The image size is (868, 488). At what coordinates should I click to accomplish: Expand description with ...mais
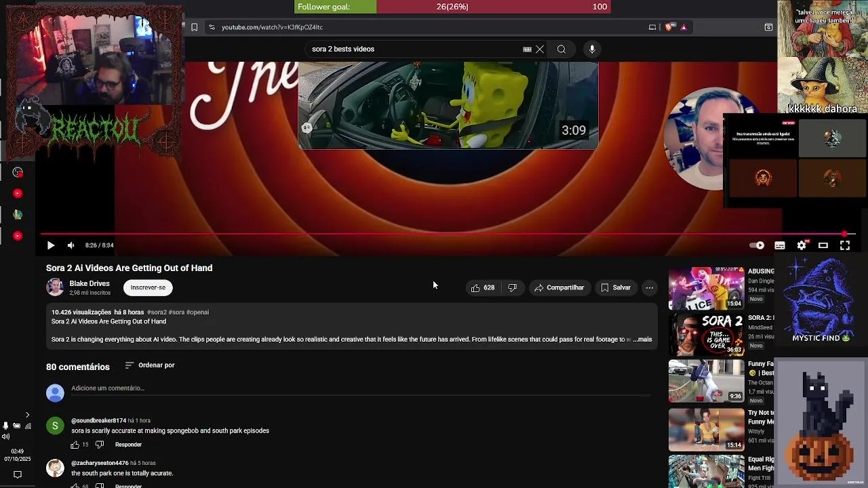tap(642, 339)
